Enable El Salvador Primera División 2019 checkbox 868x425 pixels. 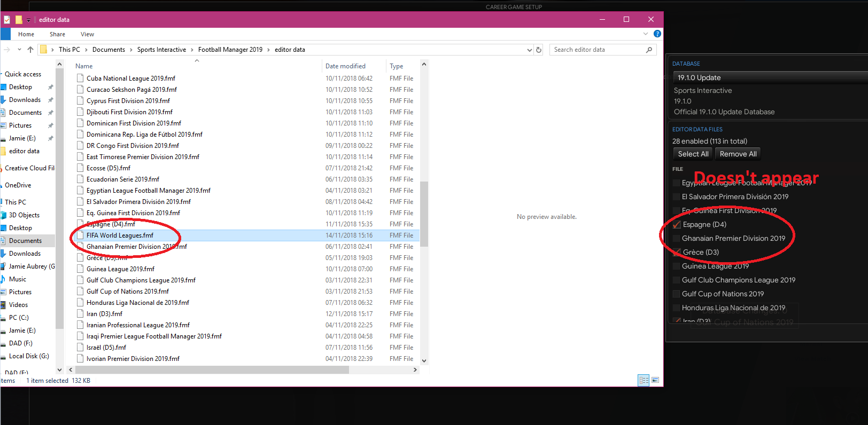pyautogui.click(x=677, y=197)
